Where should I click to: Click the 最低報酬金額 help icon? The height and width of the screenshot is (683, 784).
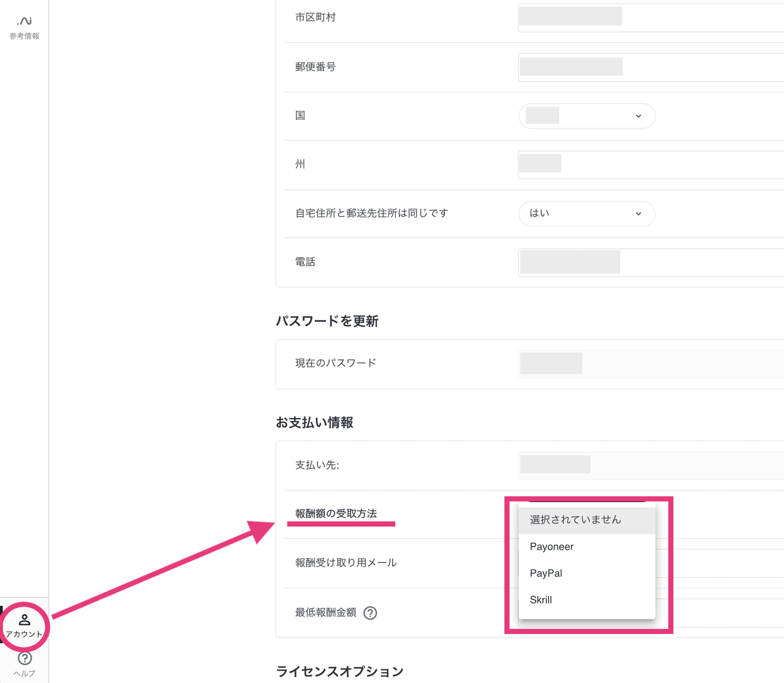coord(370,612)
